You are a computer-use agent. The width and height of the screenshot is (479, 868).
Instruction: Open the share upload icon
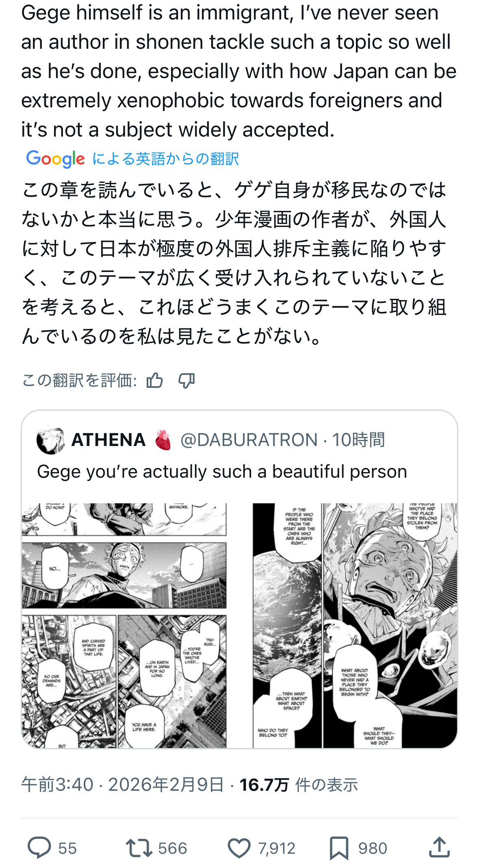tap(439, 847)
